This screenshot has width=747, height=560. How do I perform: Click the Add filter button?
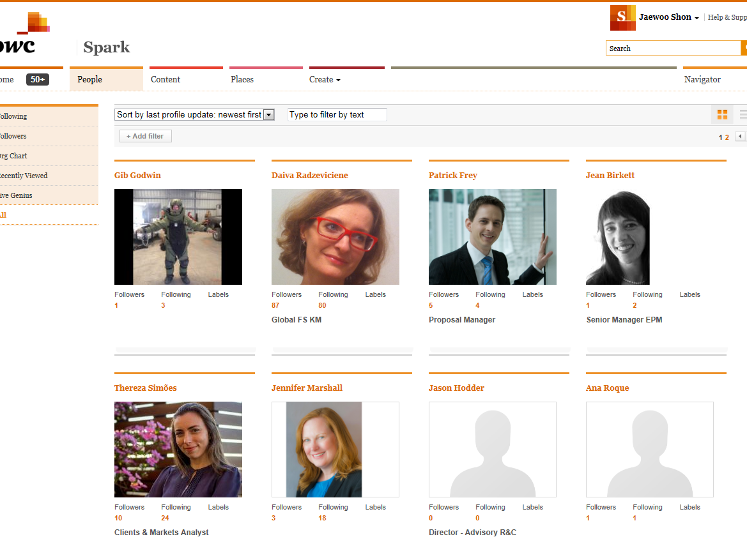coord(145,136)
